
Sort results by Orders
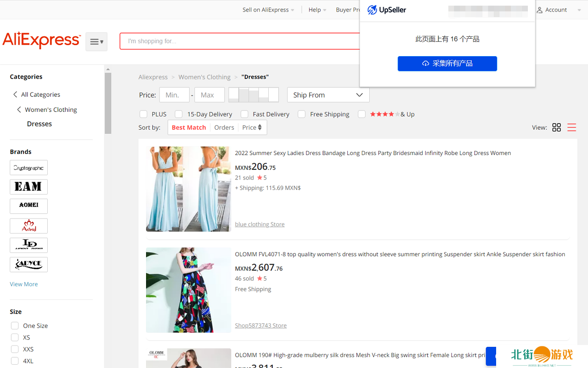pyautogui.click(x=224, y=127)
